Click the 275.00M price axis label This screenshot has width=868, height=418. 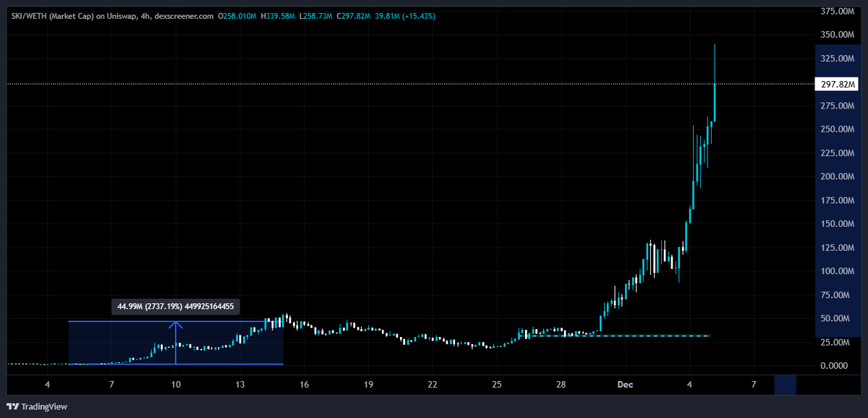[838, 106]
